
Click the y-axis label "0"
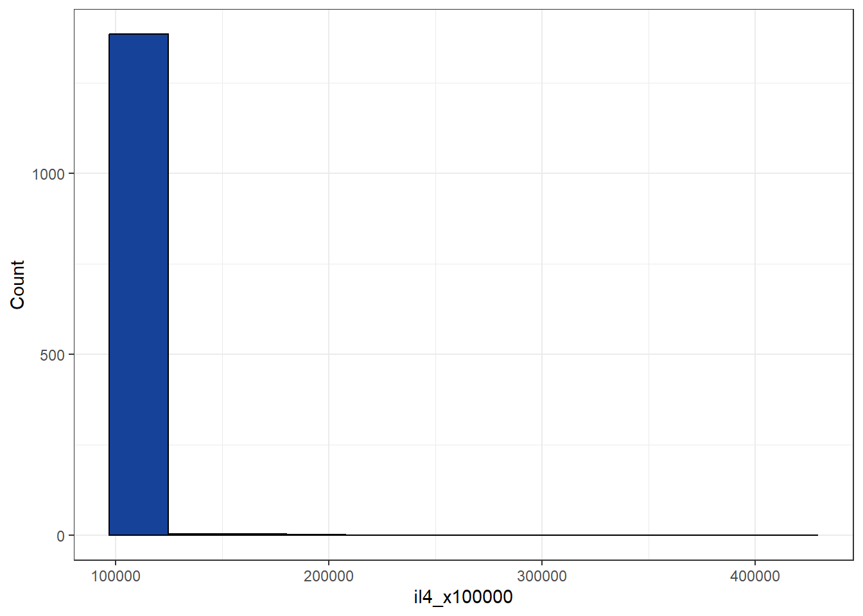[x=61, y=536]
